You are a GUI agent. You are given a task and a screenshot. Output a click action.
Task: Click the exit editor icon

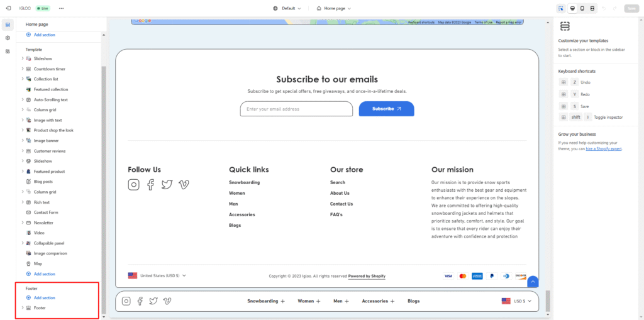tap(8, 8)
